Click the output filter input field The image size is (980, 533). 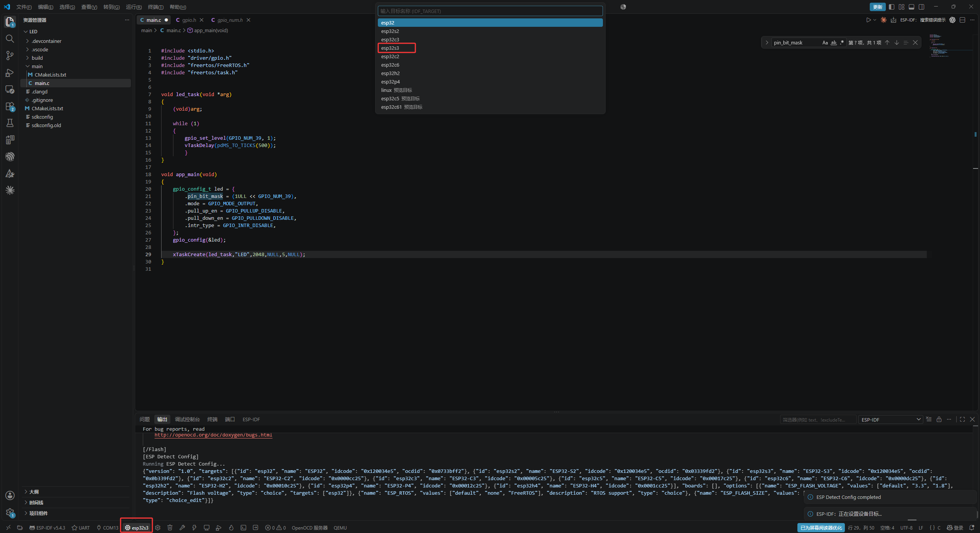[x=818, y=420]
